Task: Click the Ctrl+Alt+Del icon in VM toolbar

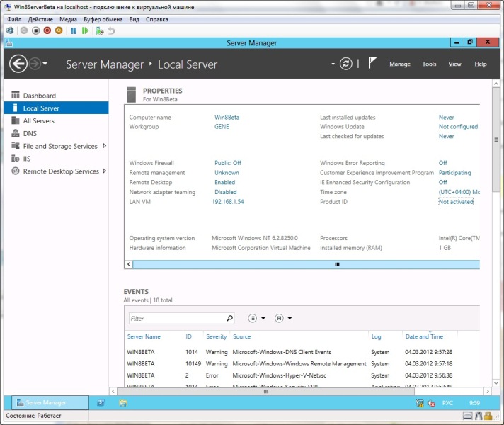Action: point(10,30)
